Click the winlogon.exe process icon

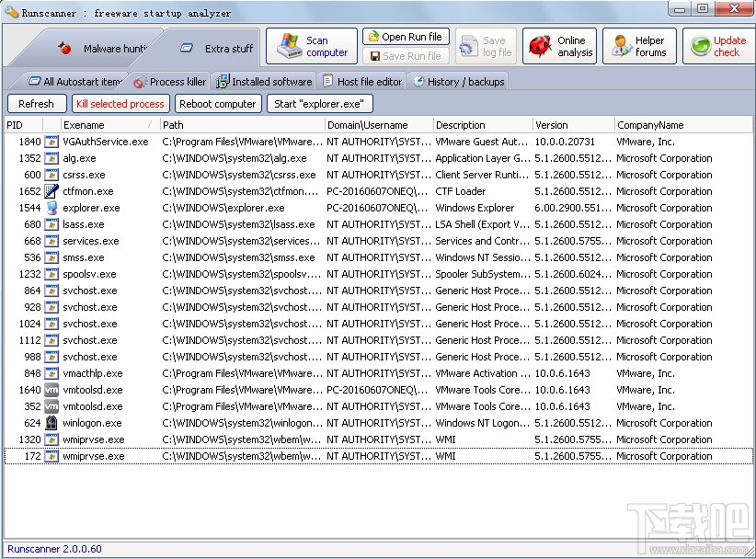tap(52, 423)
